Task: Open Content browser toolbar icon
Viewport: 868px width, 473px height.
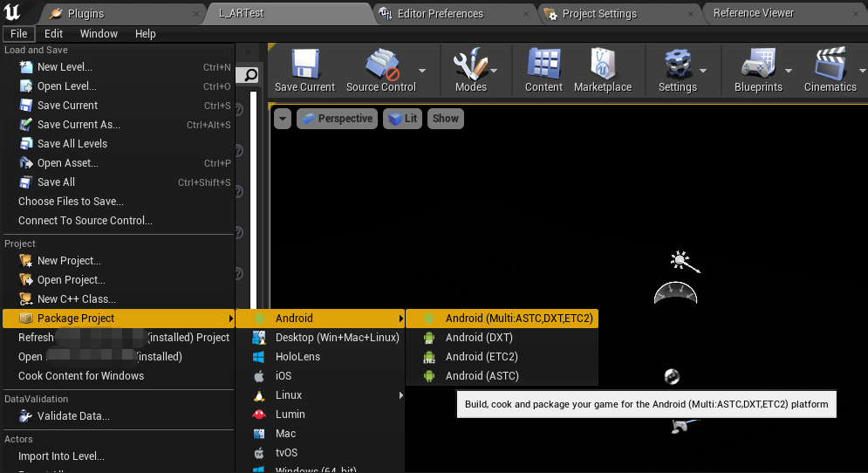Action: coord(543,63)
